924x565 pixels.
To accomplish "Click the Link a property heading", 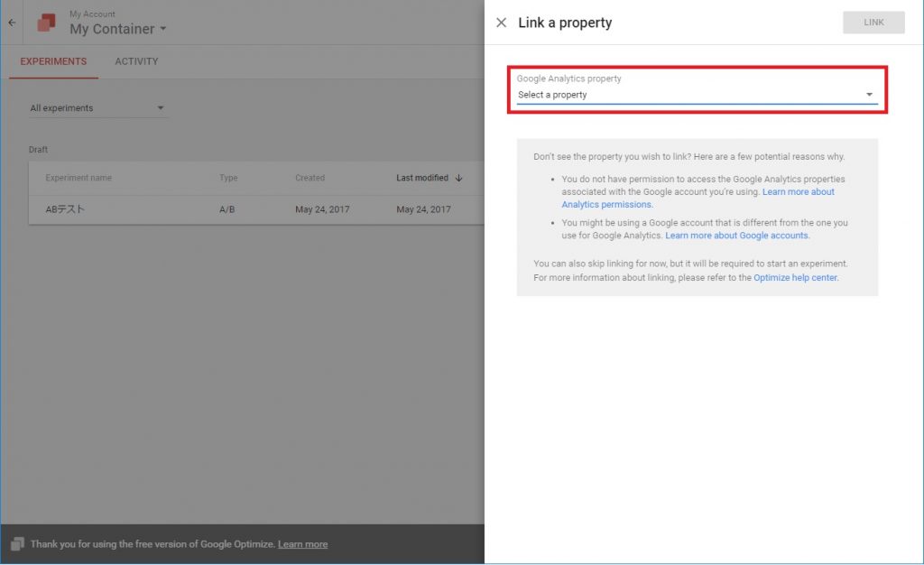I will click(x=565, y=23).
